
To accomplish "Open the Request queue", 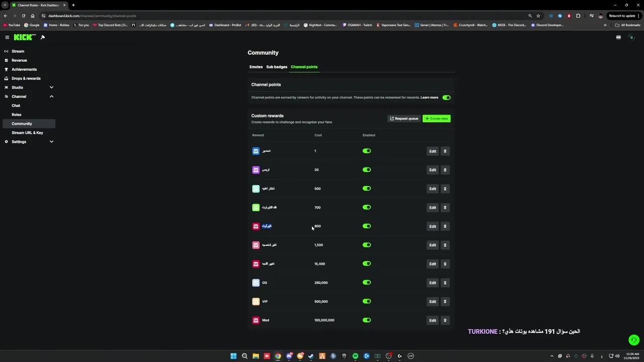I will 404,119.
